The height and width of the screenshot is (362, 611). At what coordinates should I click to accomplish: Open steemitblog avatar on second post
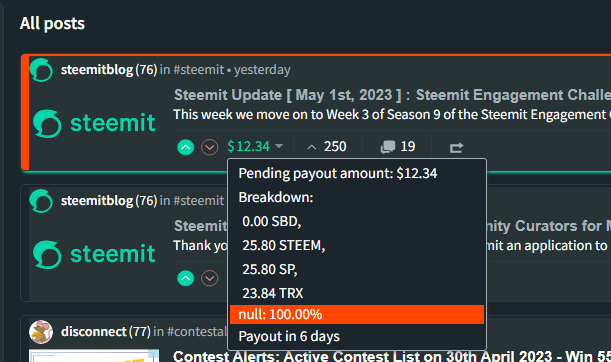(x=41, y=201)
